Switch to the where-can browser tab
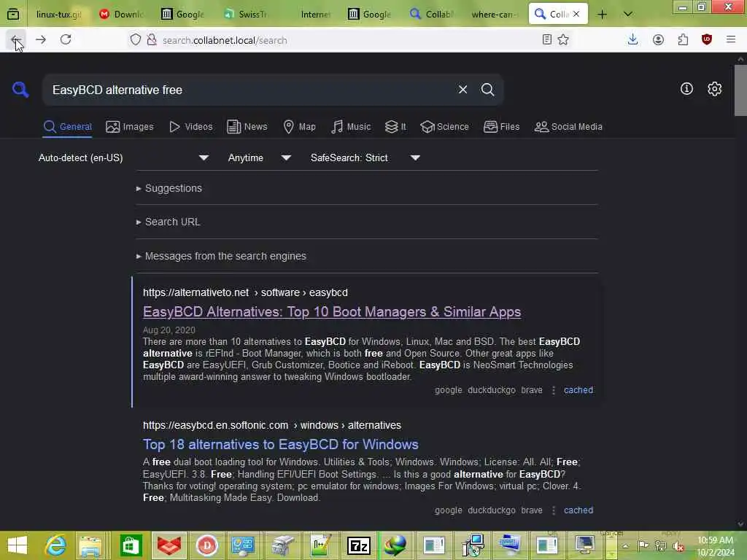747x560 pixels. coord(494,15)
